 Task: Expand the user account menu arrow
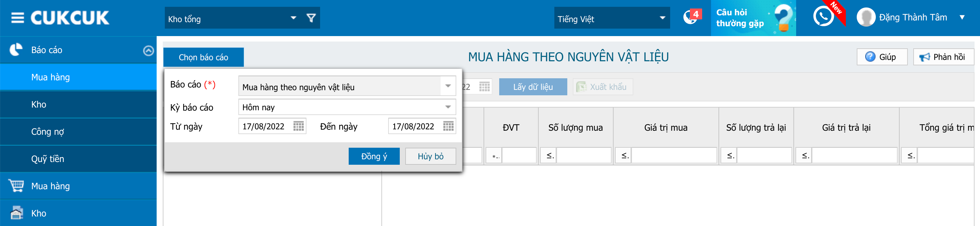tap(962, 17)
